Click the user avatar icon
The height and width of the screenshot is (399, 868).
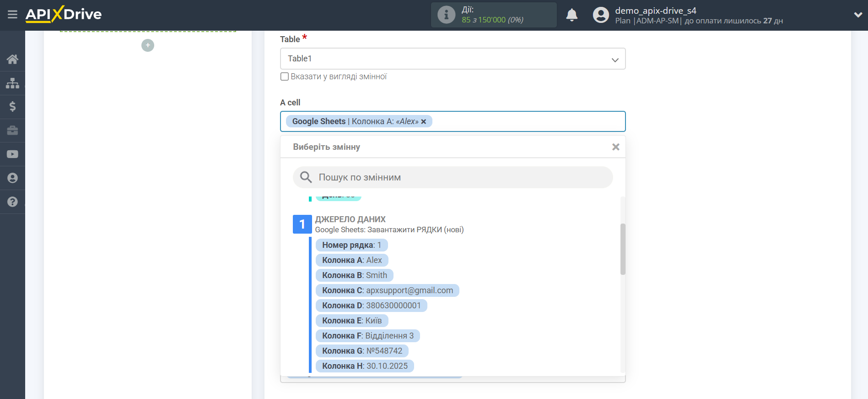click(x=601, y=15)
